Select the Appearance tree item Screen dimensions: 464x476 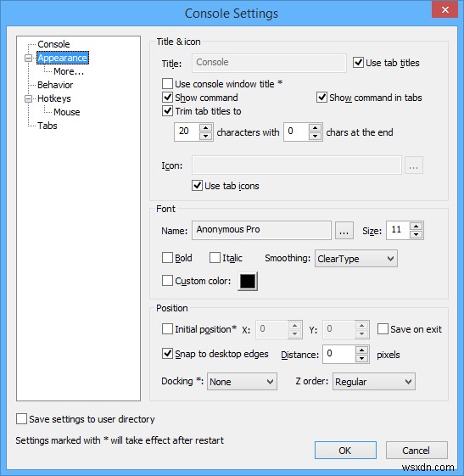[x=63, y=58]
